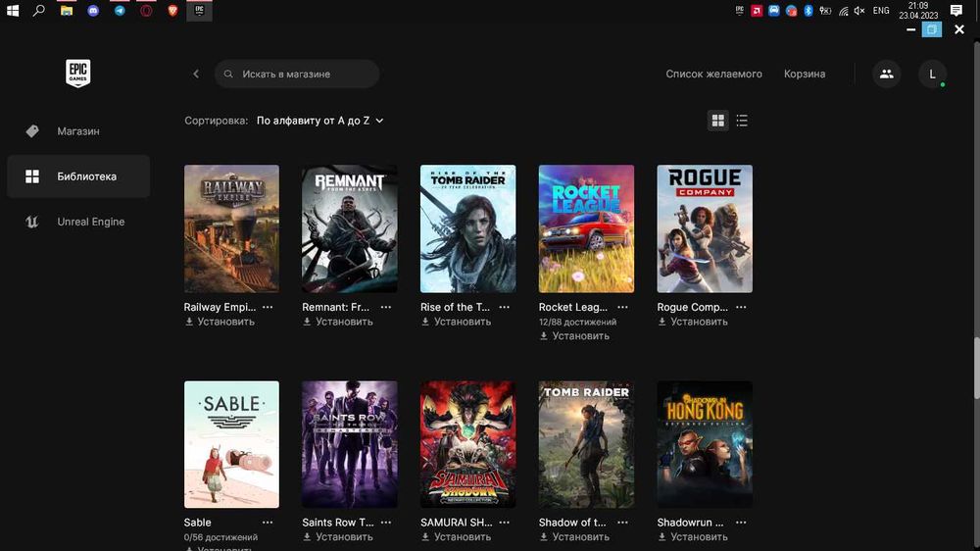Image resolution: width=980 pixels, height=551 pixels.
Task: Install Rise of the Tomb Raider
Action: [456, 322]
